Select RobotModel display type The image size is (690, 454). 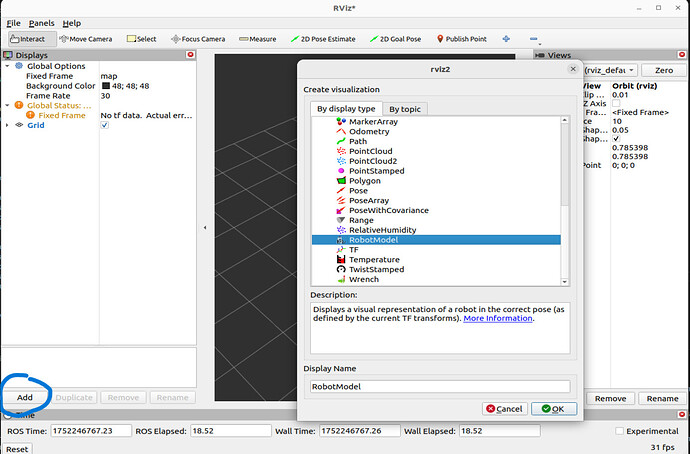click(x=436, y=240)
